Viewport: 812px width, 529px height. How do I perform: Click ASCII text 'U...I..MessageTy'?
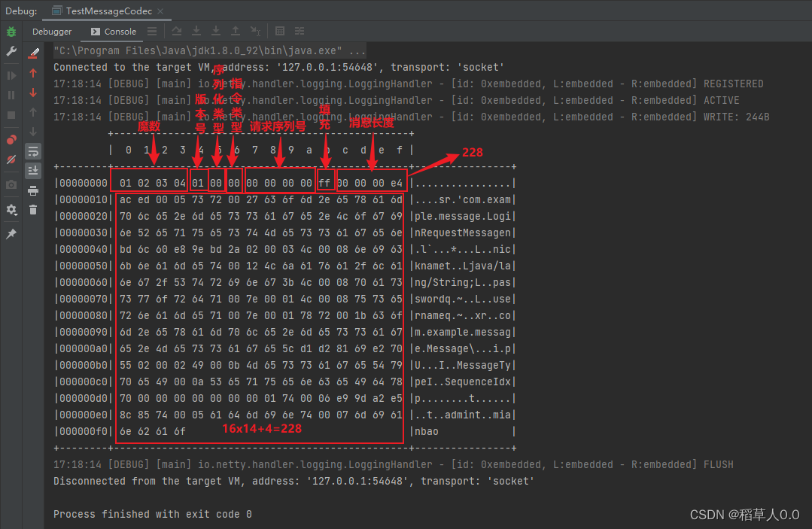(463, 366)
